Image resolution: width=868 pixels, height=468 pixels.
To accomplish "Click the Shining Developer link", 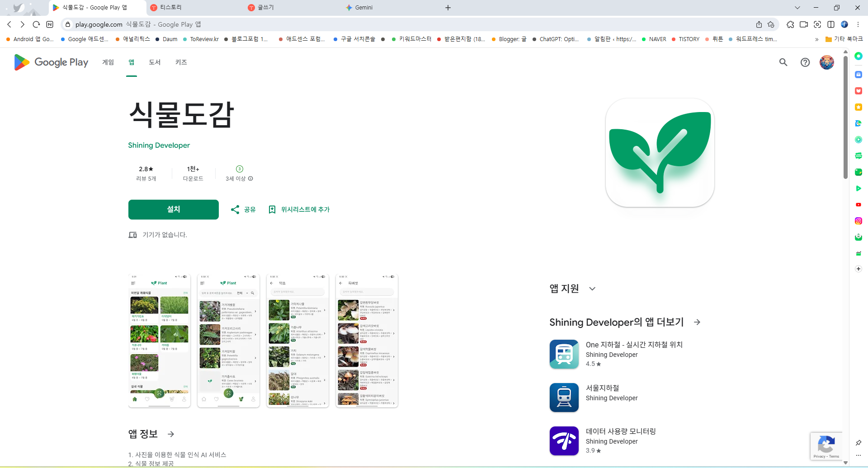I will (159, 145).
